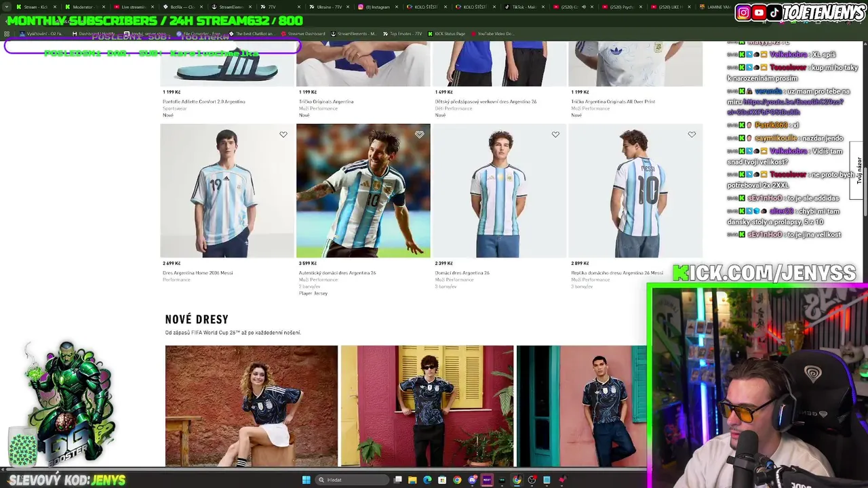This screenshot has width=868, height=488.
Task: Open the Instagram tab
Action: click(x=377, y=7)
